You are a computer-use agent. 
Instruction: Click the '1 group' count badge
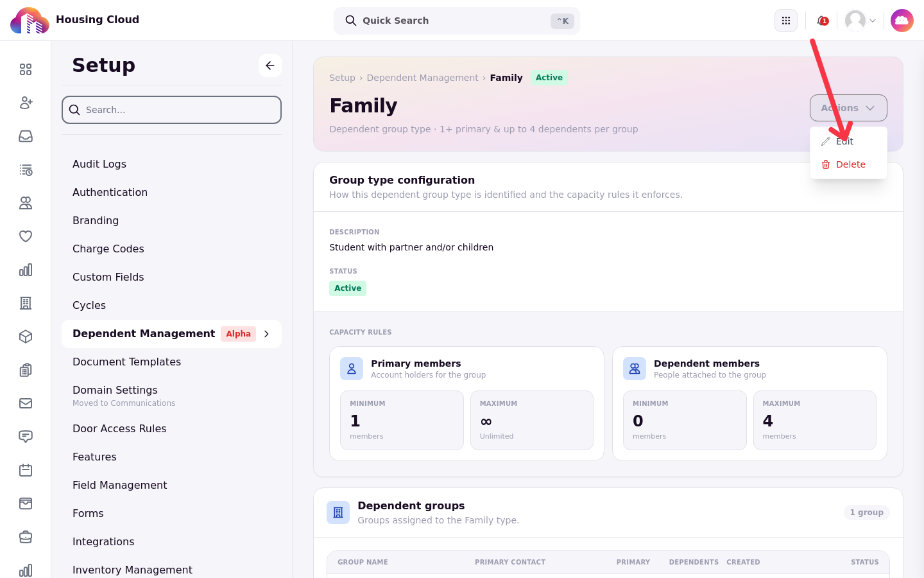click(x=866, y=512)
